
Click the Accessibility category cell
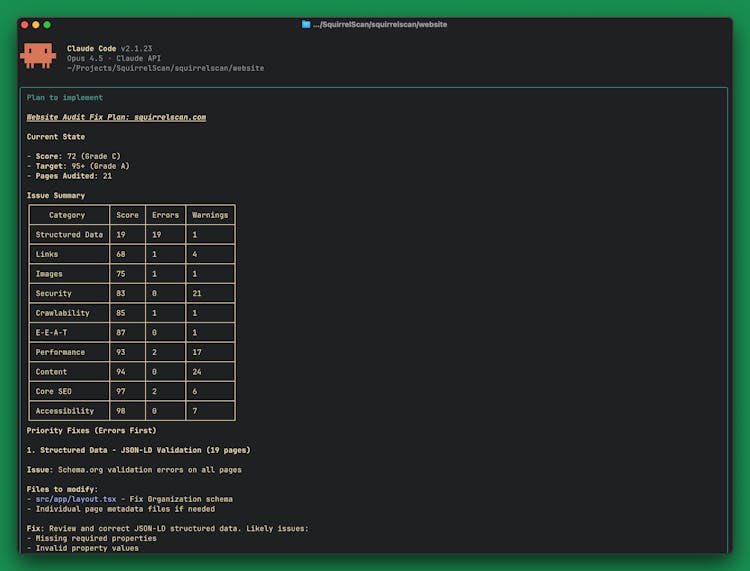point(64,411)
